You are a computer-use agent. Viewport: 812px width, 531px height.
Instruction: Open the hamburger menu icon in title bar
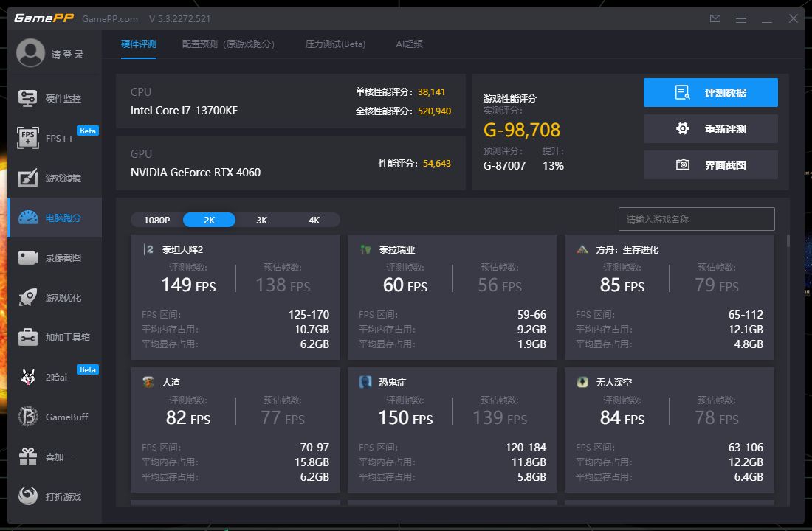tap(741, 18)
